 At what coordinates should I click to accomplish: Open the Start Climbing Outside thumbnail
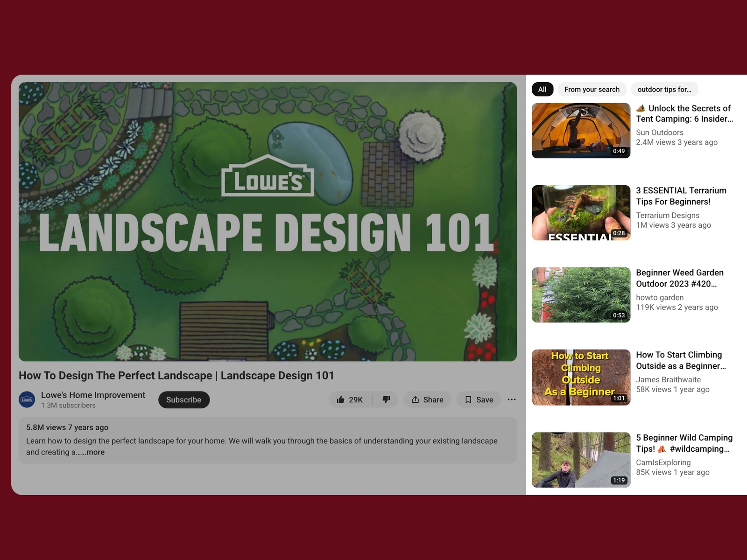point(581,377)
